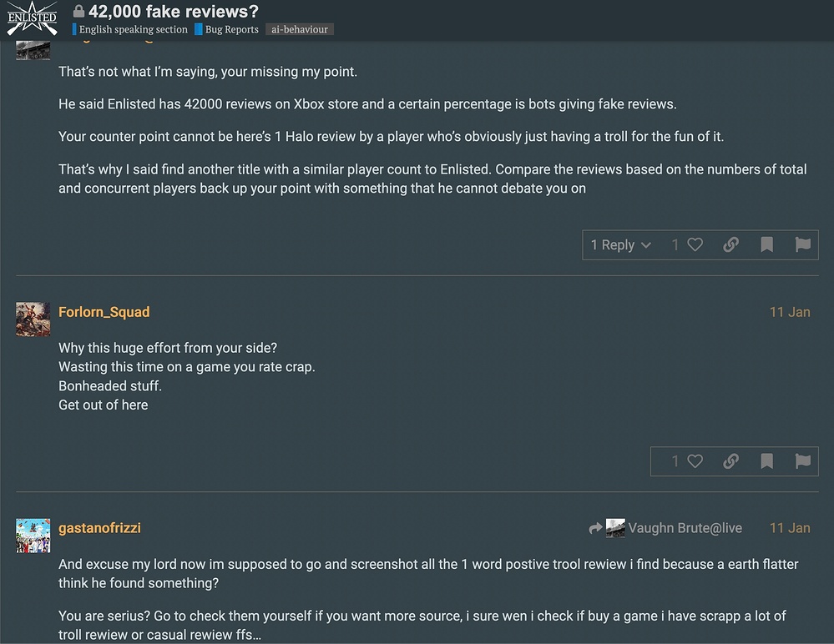Copy link of first post via chain icon

730,245
